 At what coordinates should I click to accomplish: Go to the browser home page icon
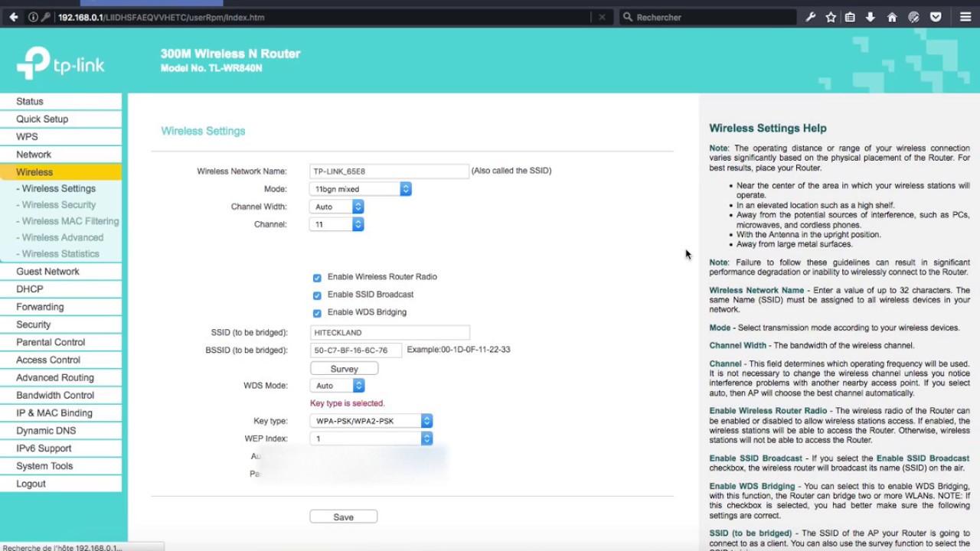click(x=892, y=17)
